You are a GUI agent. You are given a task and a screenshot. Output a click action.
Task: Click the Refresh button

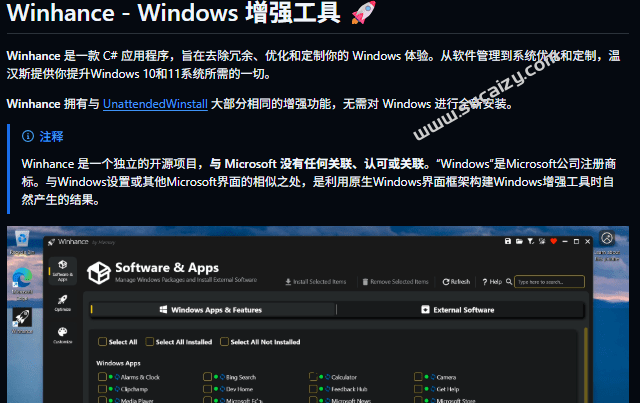coord(456,282)
